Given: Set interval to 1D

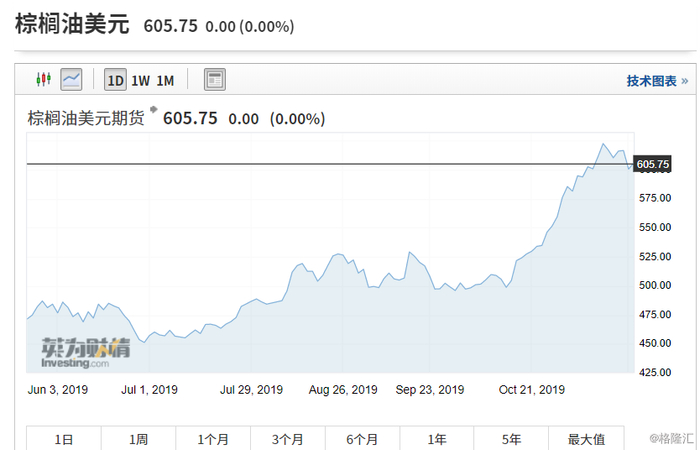Looking at the screenshot, I should [115, 80].
